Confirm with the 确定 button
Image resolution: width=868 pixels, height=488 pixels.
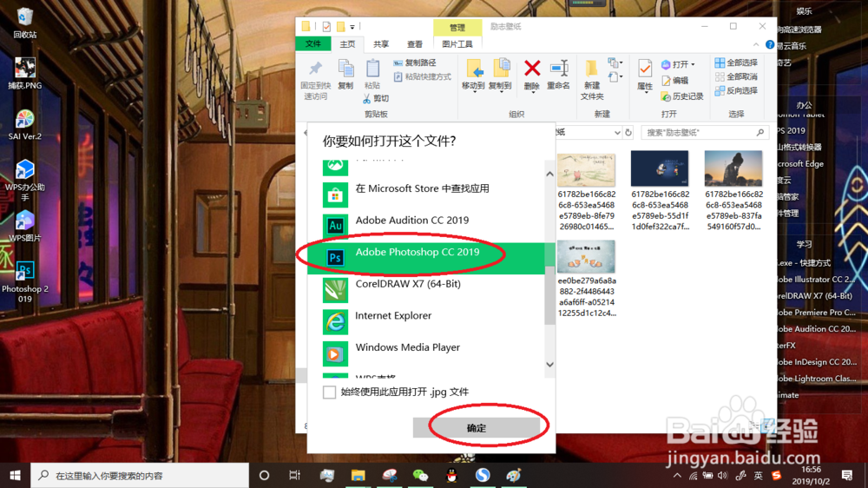coord(477,427)
